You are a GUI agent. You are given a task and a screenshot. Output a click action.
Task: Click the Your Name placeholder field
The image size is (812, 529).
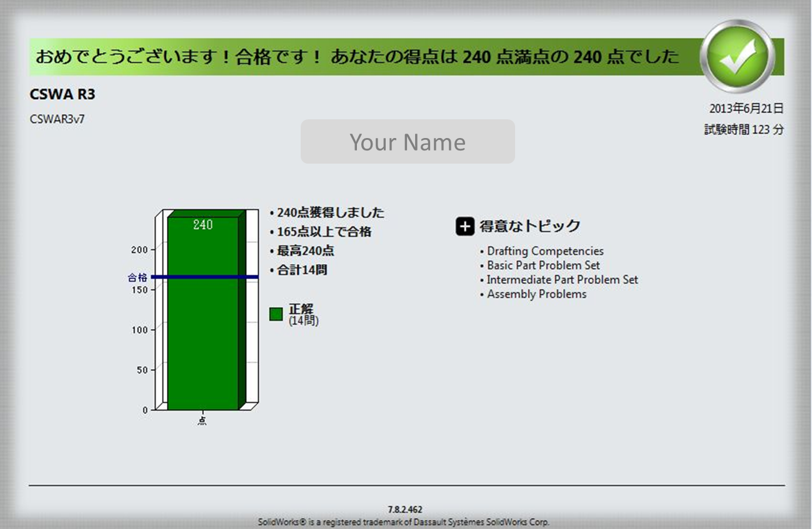tap(408, 142)
